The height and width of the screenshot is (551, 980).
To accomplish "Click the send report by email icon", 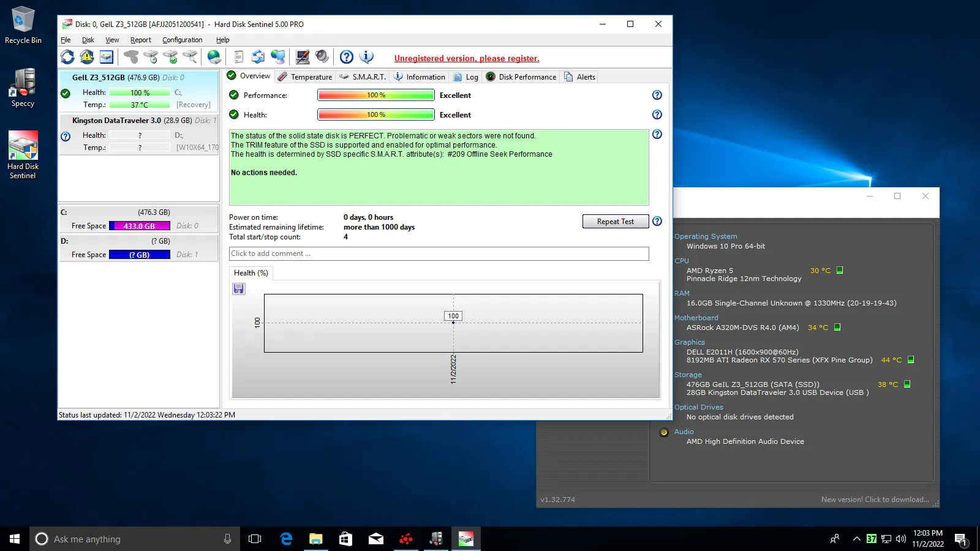I will (258, 57).
